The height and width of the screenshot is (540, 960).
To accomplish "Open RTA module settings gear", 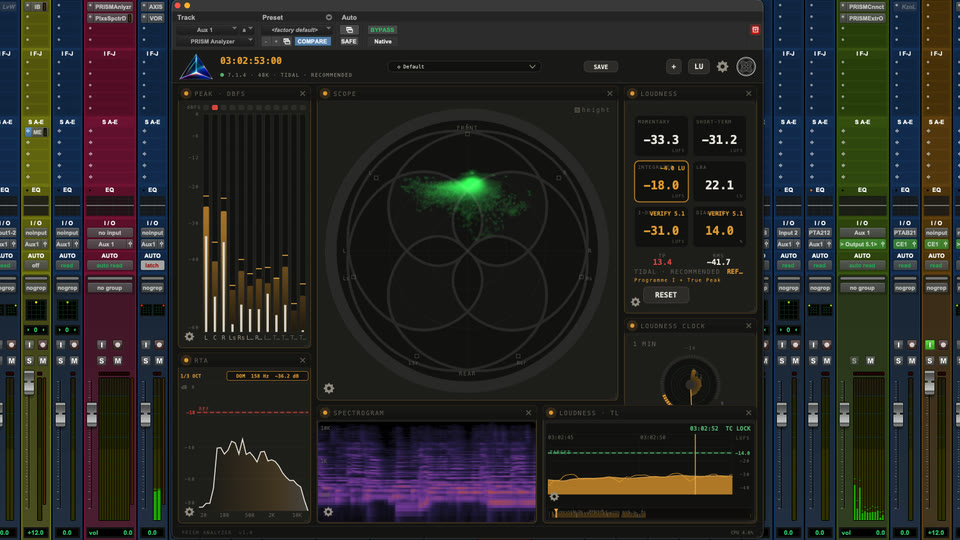I will 189,512.
